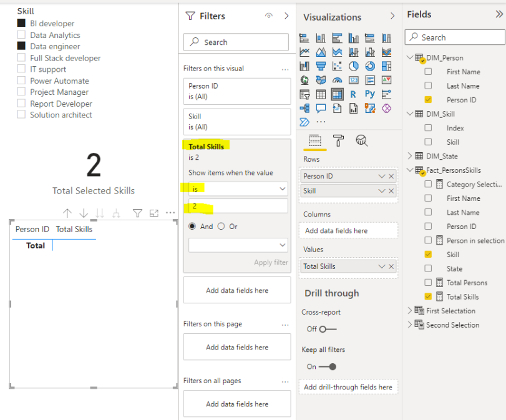This screenshot has width=506, height=420.
Task: Choose the Python (Py) visual
Action: point(370,94)
